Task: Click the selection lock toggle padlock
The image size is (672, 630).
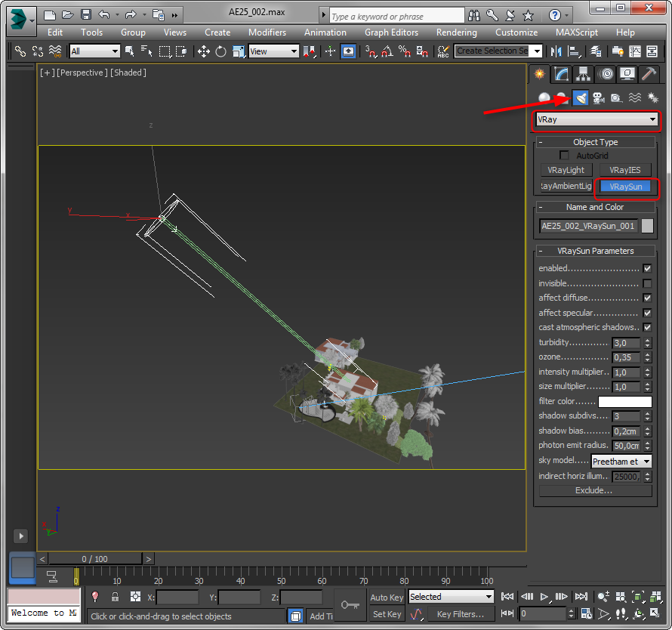Action: [115, 597]
